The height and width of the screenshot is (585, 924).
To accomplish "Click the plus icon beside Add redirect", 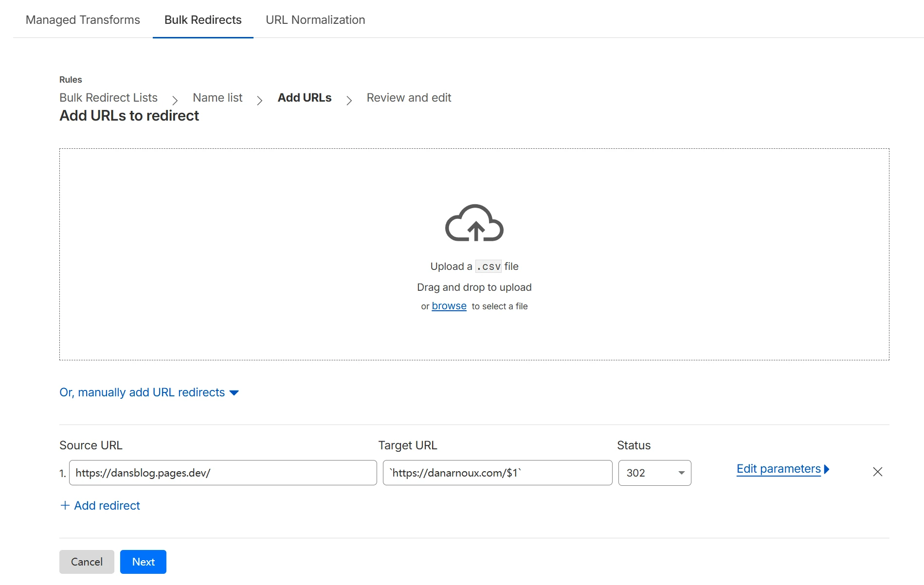I will point(65,505).
